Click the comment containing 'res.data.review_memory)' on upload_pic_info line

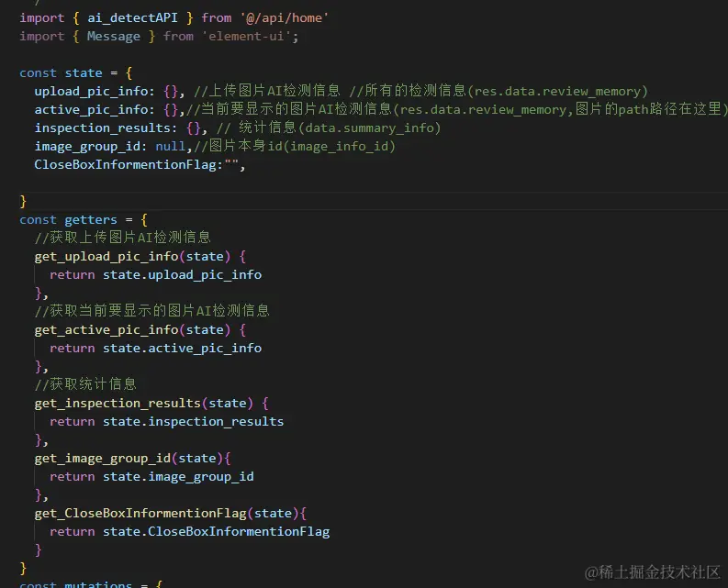498,91
